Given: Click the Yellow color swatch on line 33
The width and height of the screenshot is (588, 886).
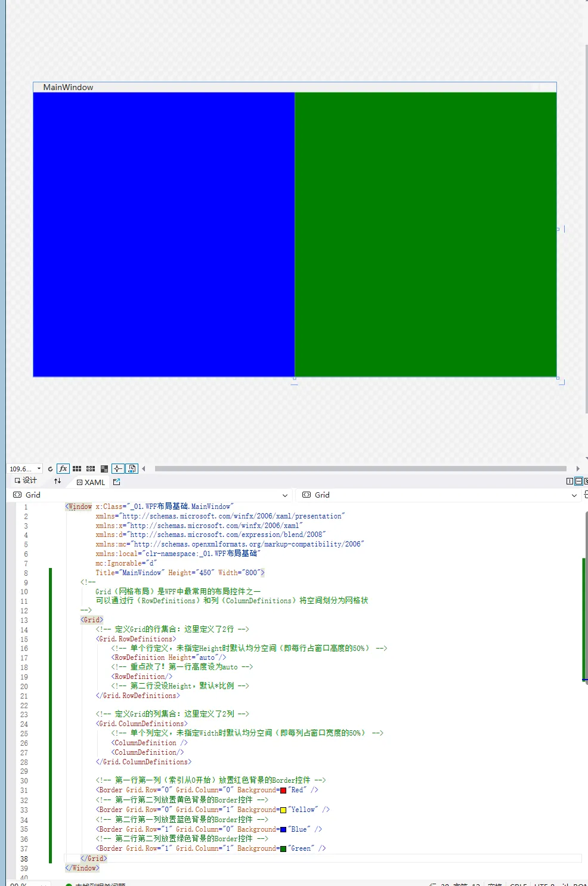Looking at the screenshot, I should click(x=283, y=810).
